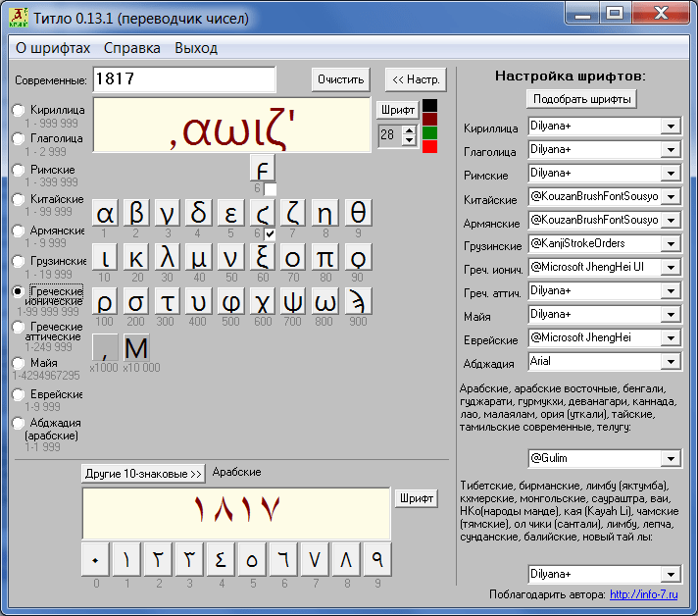This screenshot has width=698, height=616.
Task: Click the Arabic digit key for 9
Action: click(377, 559)
